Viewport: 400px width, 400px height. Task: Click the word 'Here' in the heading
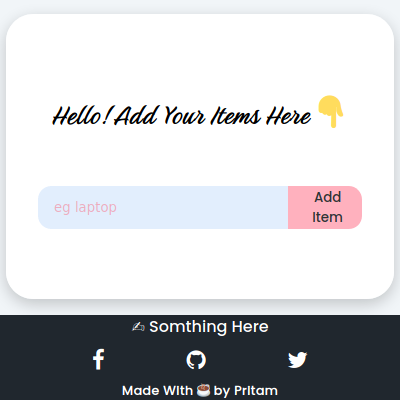point(289,116)
